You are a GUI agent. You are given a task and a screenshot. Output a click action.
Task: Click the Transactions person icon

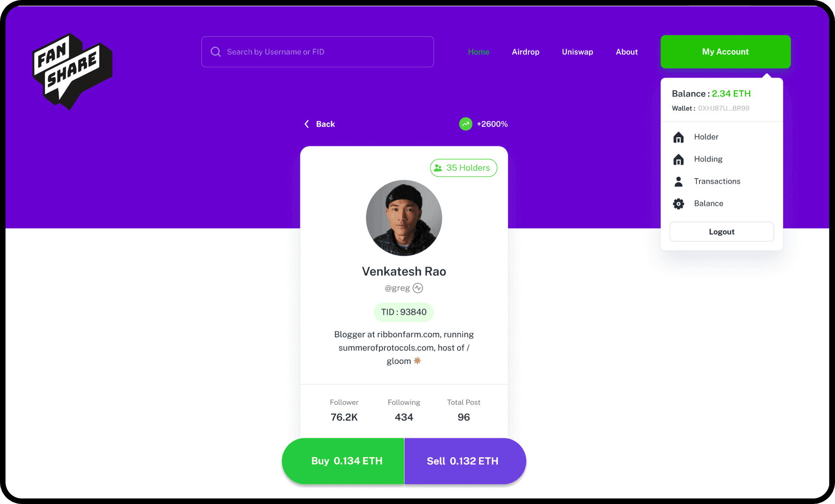coord(678,181)
